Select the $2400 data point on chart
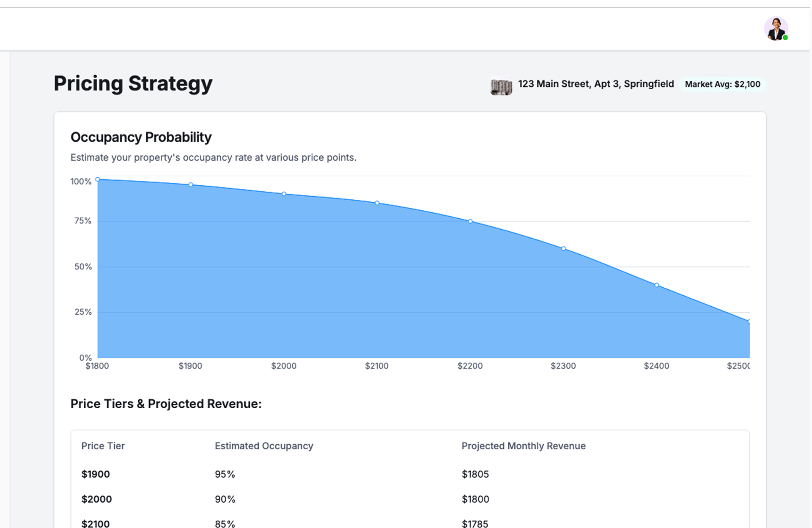Image resolution: width=812 pixels, height=528 pixels. pyautogui.click(x=656, y=285)
